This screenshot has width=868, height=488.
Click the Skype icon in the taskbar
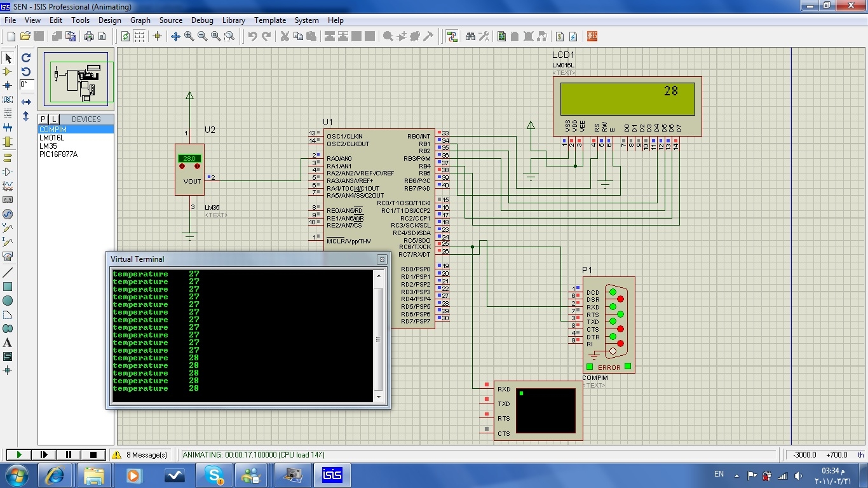(214, 475)
